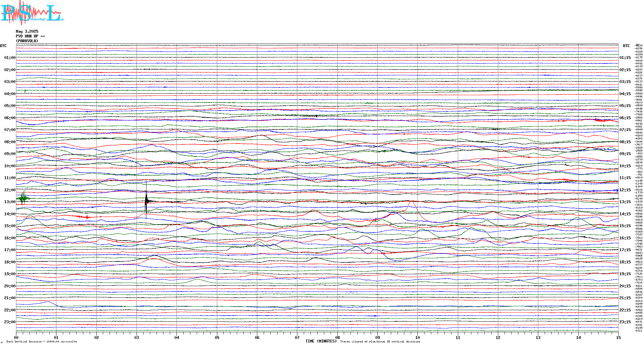Click the UTC label at top right
This screenshot has width=644, height=346.
[x=626, y=46]
